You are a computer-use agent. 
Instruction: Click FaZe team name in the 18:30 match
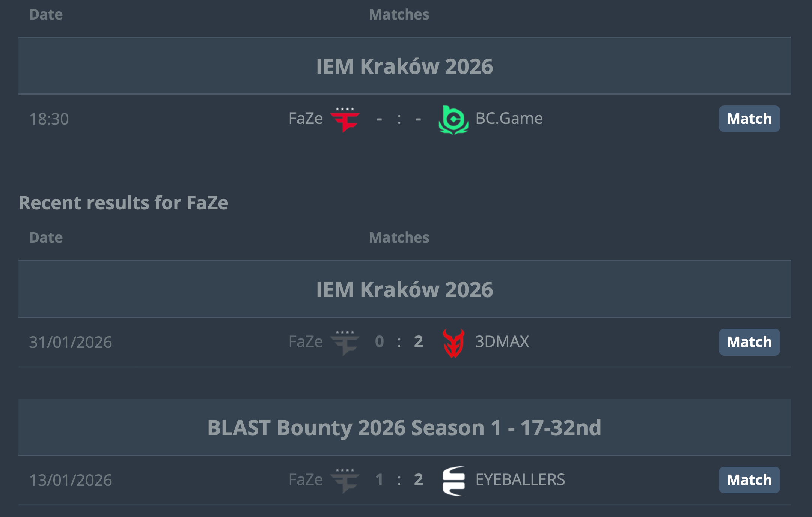pos(306,119)
